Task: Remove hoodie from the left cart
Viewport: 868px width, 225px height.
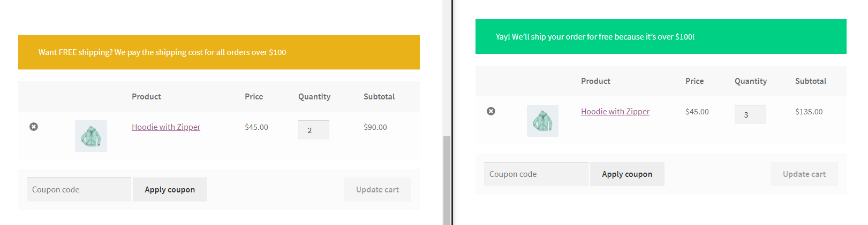Action: (x=34, y=127)
